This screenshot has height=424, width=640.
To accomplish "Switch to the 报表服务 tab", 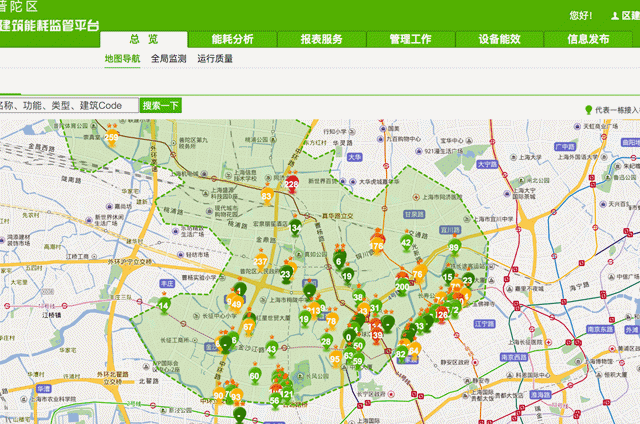I will 321,40.
